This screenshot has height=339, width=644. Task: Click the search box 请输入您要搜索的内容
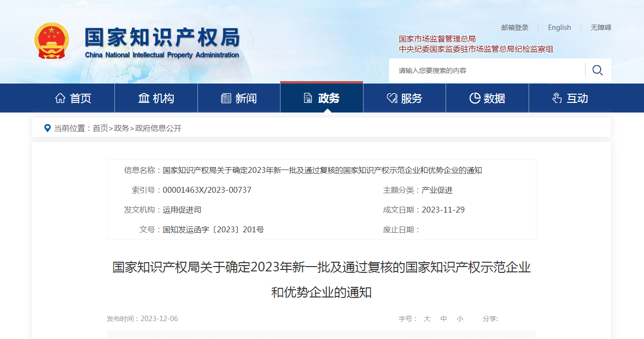click(487, 71)
